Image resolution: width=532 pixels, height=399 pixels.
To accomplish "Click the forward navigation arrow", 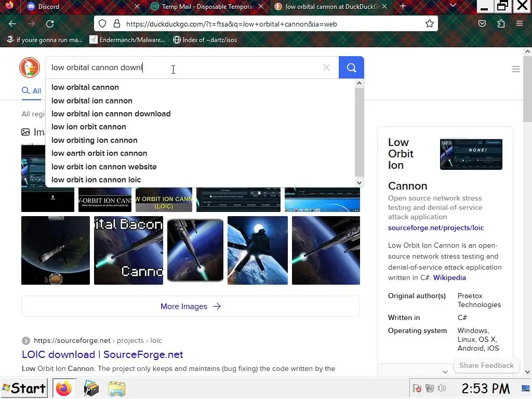I will pos(31,24).
